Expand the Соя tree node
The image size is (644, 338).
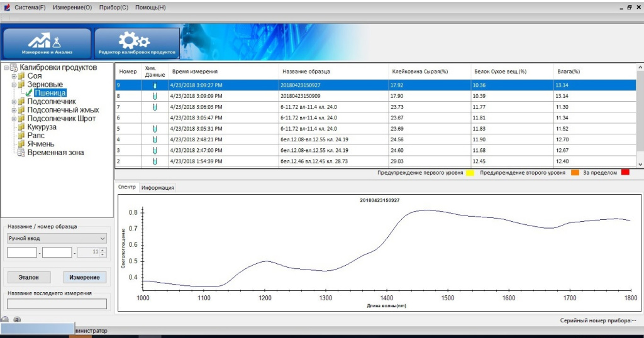coord(14,76)
